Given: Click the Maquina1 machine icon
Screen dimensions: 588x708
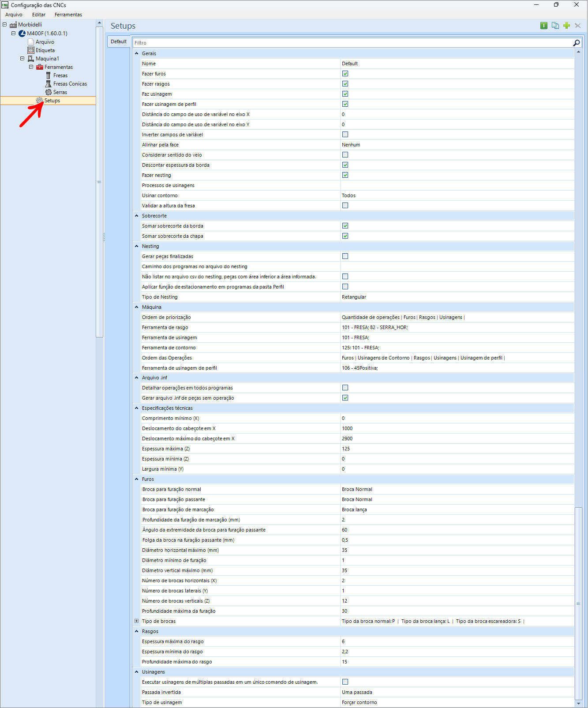Looking at the screenshot, I should click(x=31, y=59).
